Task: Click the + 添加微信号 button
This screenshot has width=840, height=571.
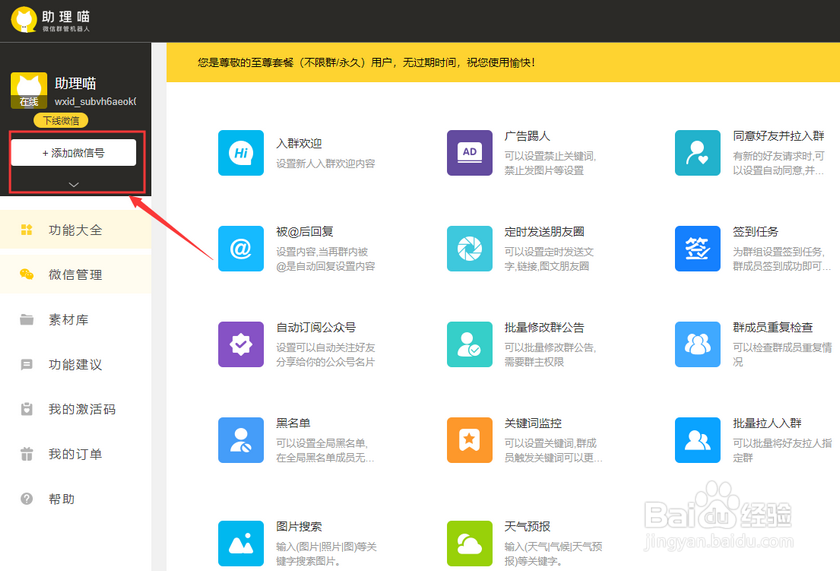Action: pos(73,153)
